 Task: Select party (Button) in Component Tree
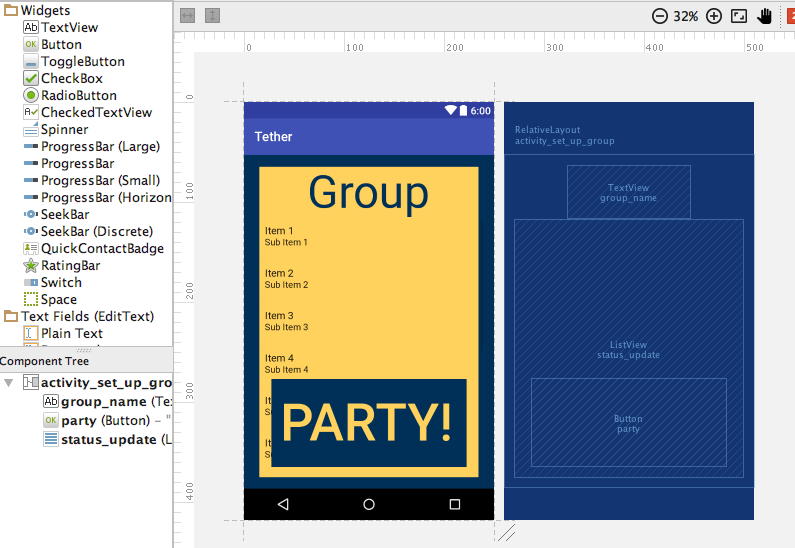(107, 420)
